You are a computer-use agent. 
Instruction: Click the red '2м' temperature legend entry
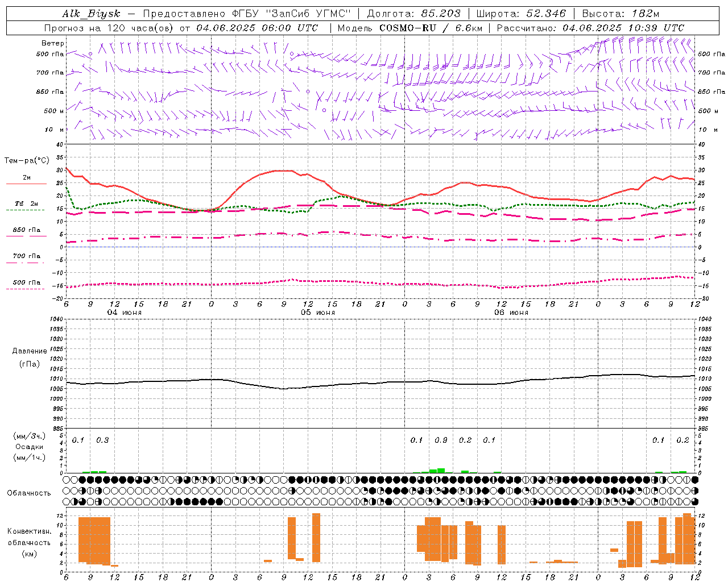pos(27,178)
